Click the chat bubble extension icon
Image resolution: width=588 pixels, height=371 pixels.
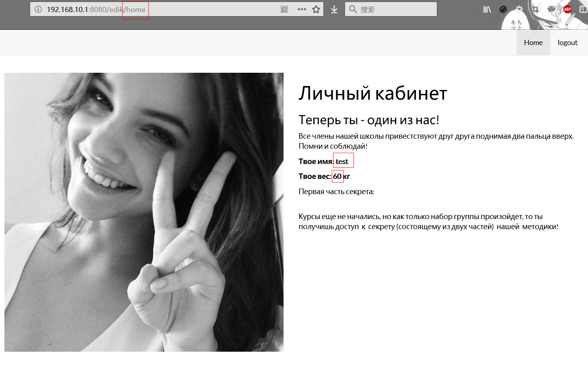point(551,9)
